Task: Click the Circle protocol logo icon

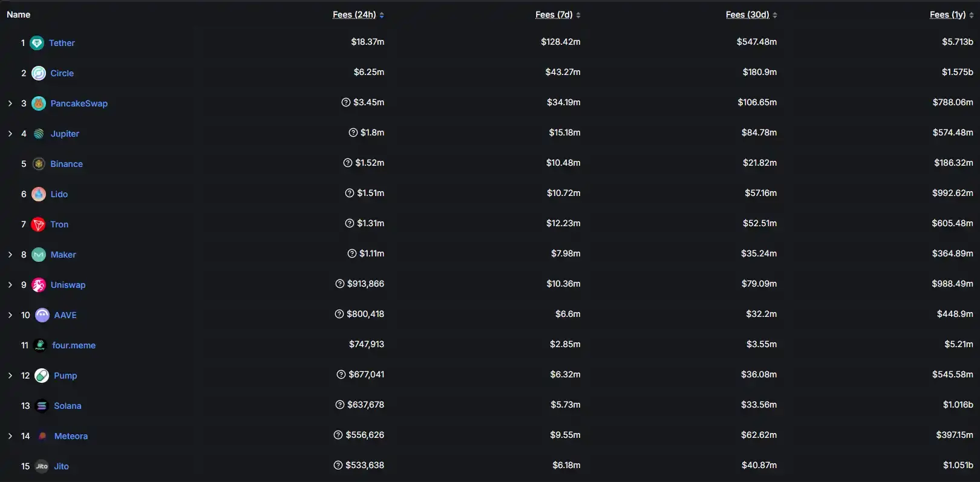Action: click(39, 73)
